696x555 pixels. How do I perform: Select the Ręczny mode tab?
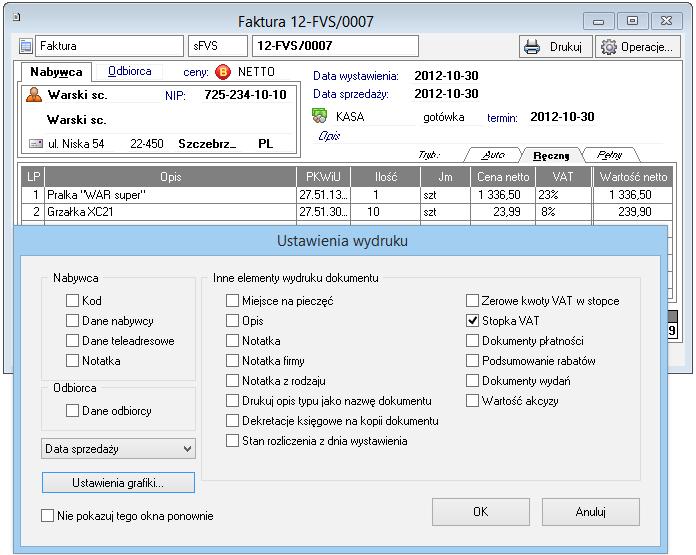coord(551,155)
